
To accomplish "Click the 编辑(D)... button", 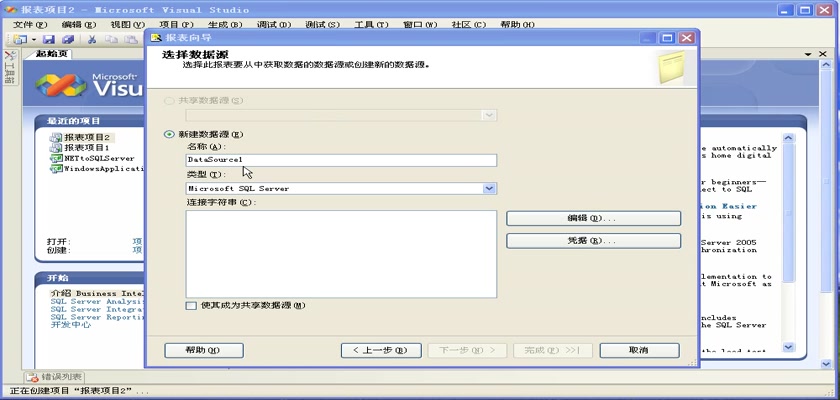I will click(593, 218).
